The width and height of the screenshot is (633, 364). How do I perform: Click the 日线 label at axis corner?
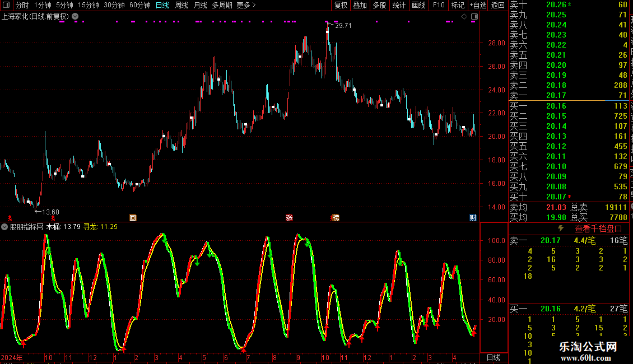click(494, 357)
